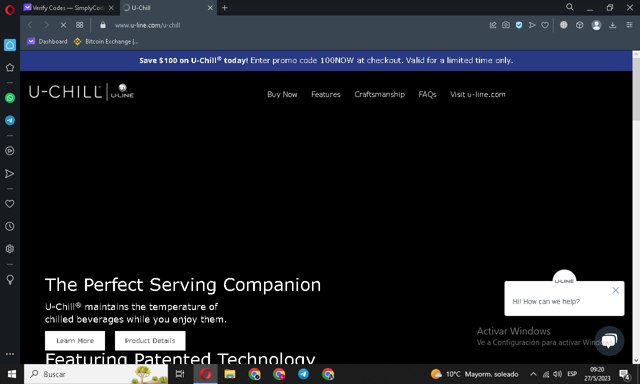Open Craftsmanship in the site navigation
The height and width of the screenshot is (384, 640).
[380, 94]
